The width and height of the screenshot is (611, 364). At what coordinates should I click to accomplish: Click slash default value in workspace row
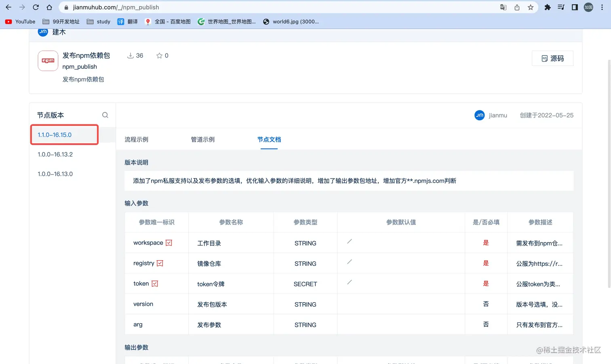[x=350, y=242]
